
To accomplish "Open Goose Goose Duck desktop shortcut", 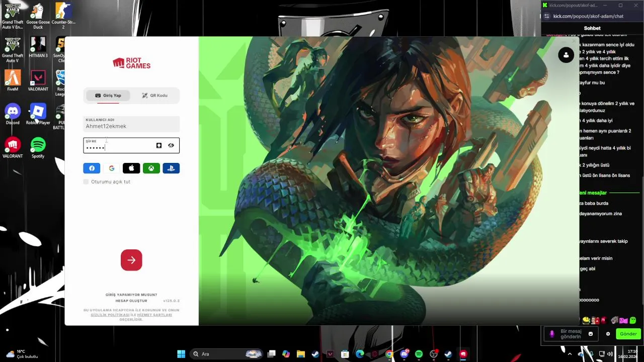I will (38, 17).
